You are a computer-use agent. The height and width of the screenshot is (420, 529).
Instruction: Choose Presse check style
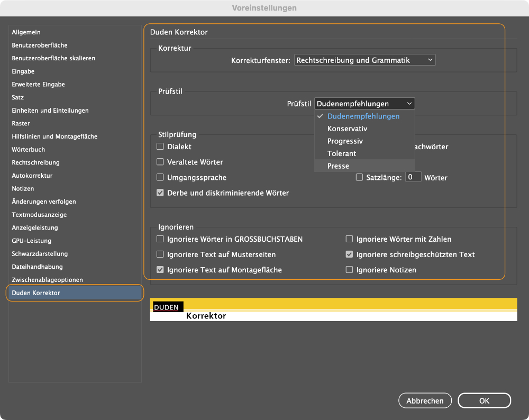pyautogui.click(x=364, y=166)
